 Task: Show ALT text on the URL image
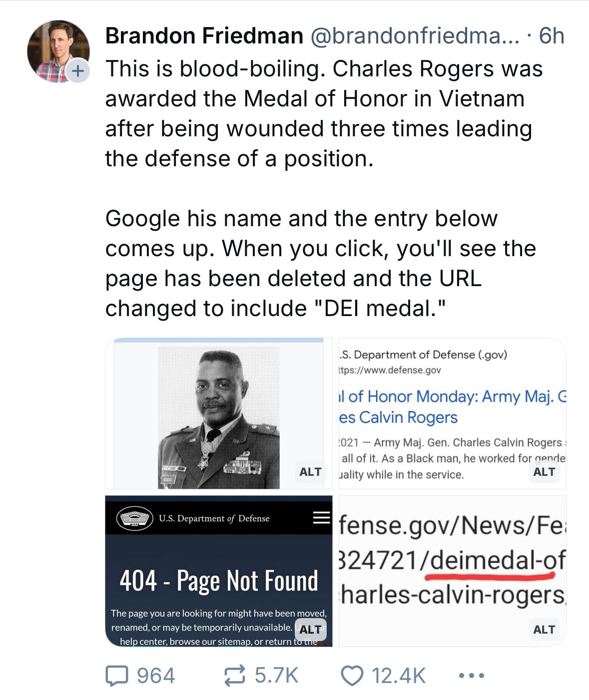point(544,630)
